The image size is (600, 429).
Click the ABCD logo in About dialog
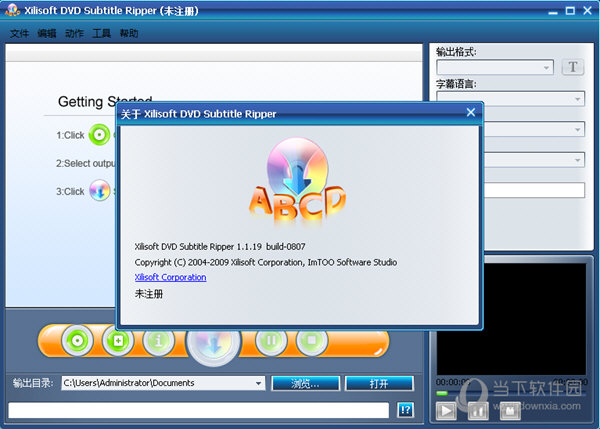(297, 182)
